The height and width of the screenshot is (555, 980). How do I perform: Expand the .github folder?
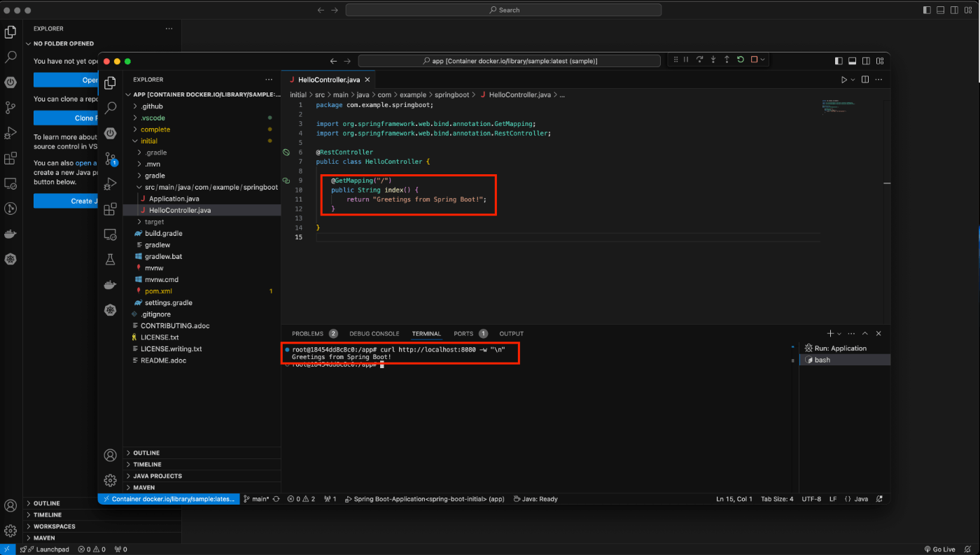pyautogui.click(x=202, y=106)
